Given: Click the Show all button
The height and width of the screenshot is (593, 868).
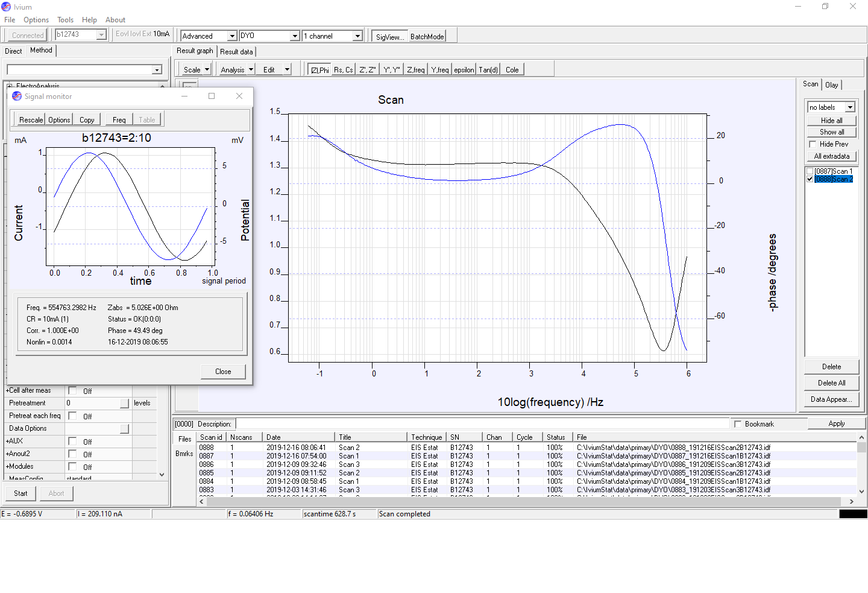Looking at the screenshot, I should click(831, 132).
